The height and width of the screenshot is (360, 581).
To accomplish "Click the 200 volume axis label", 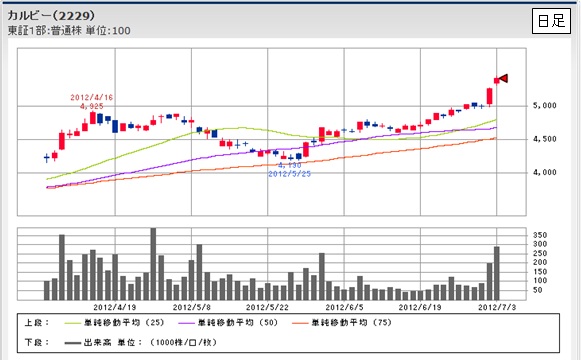I will [540, 262].
